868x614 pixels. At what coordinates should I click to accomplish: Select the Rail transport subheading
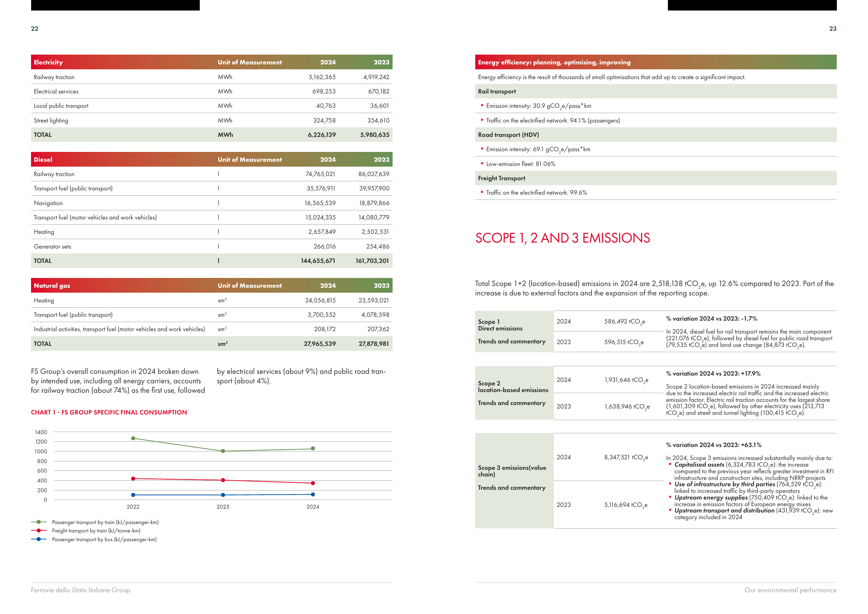point(497,91)
